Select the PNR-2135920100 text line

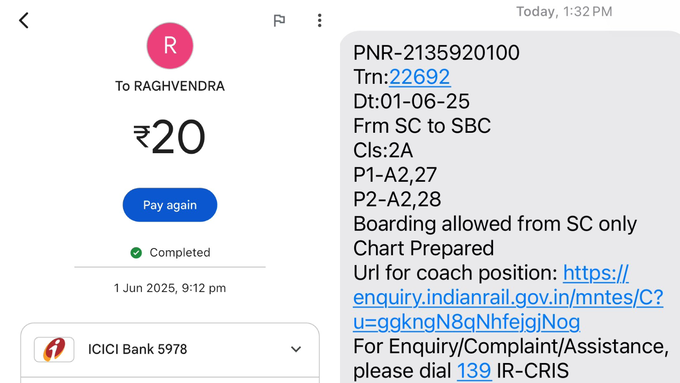point(436,53)
